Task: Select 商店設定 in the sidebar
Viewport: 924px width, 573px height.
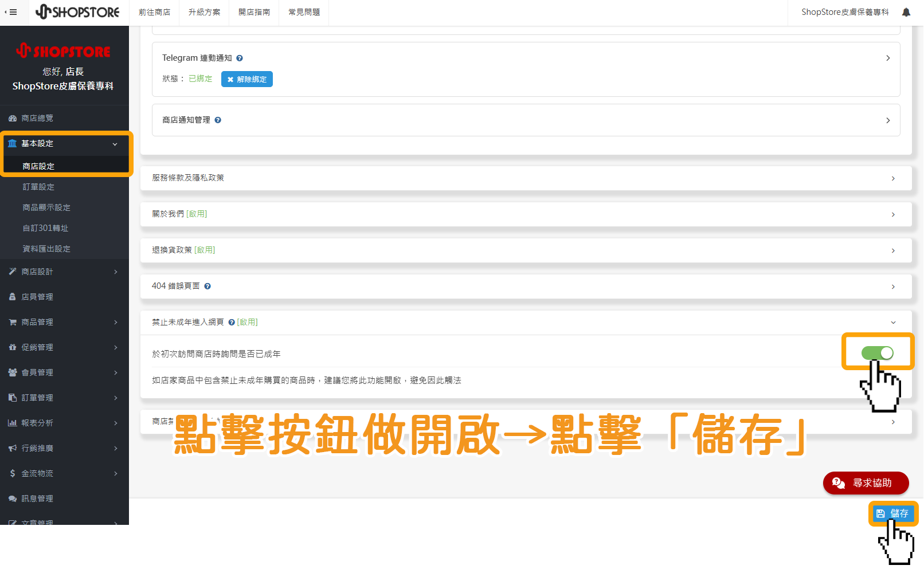Action: [39, 166]
